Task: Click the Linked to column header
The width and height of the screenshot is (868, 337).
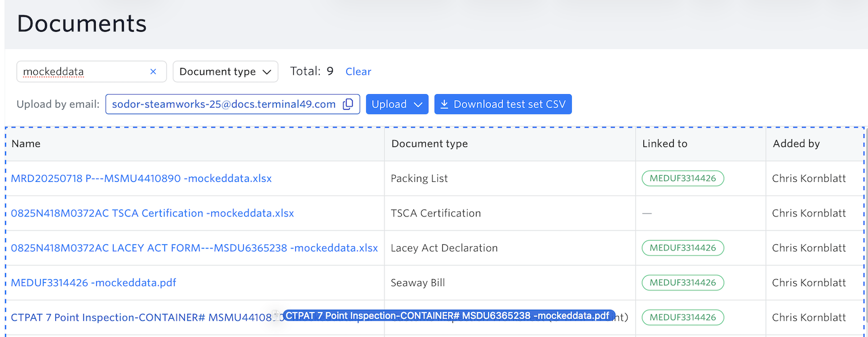Action: tap(664, 144)
